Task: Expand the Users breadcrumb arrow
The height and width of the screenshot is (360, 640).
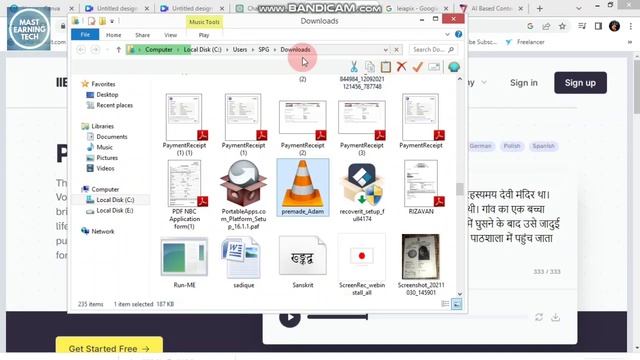Action: point(253,50)
